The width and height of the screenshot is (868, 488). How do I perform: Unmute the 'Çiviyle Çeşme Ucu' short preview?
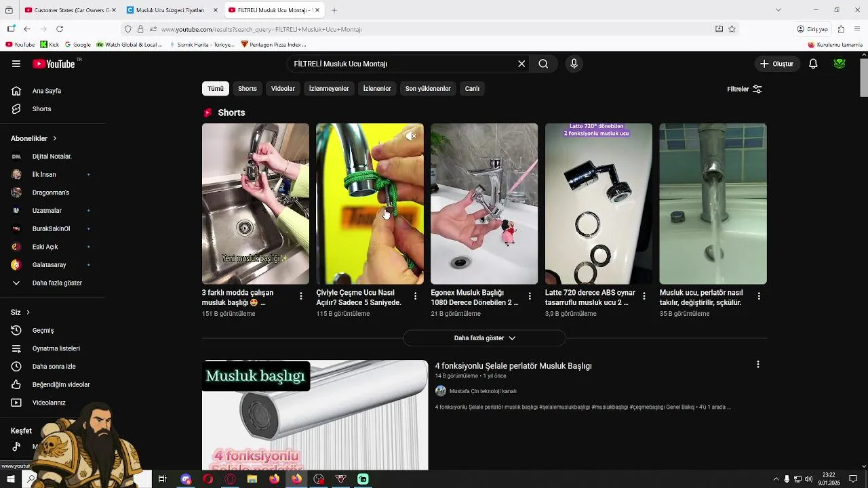coord(411,136)
